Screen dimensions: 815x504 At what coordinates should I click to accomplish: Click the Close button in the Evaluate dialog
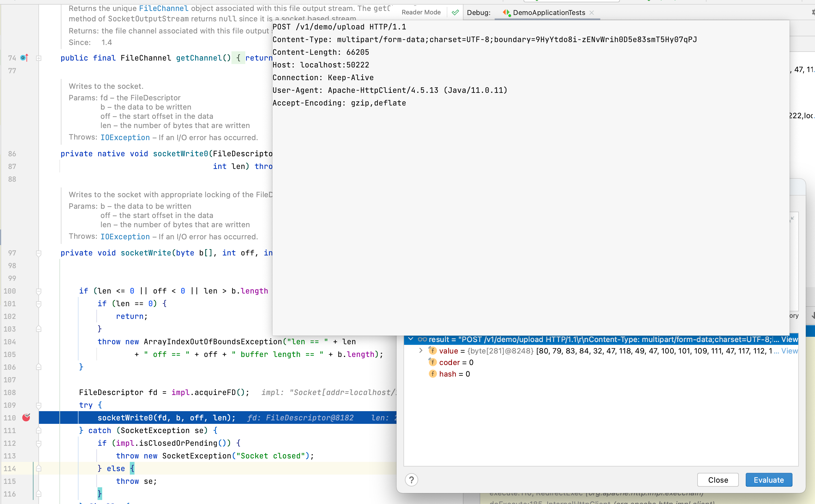[x=717, y=480]
